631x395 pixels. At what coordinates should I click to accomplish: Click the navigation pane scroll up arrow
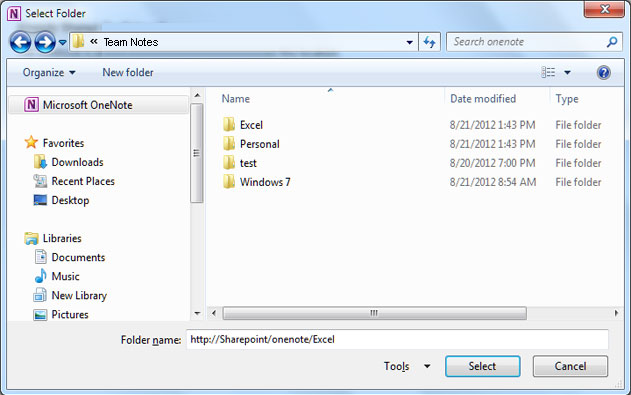197,95
